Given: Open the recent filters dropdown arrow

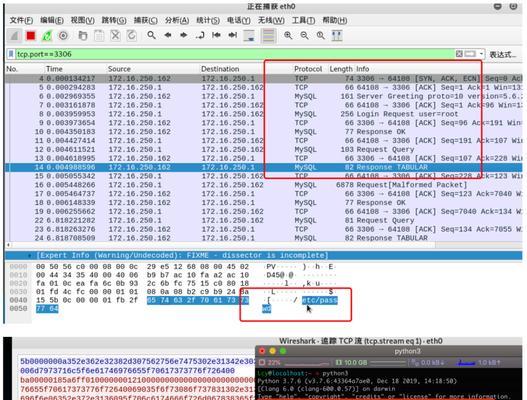Looking at the screenshot, I should coord(481,54).
